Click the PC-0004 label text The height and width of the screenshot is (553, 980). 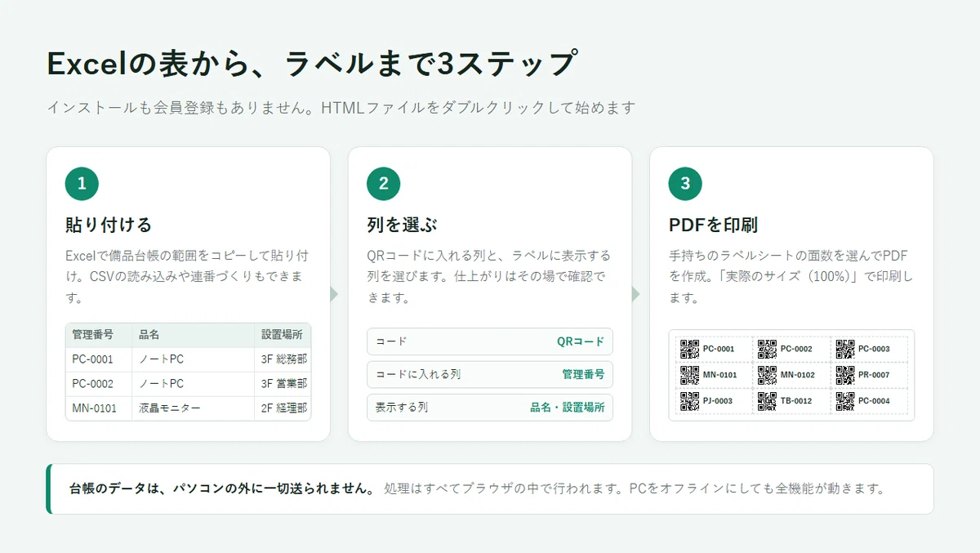tap(874, 401)
